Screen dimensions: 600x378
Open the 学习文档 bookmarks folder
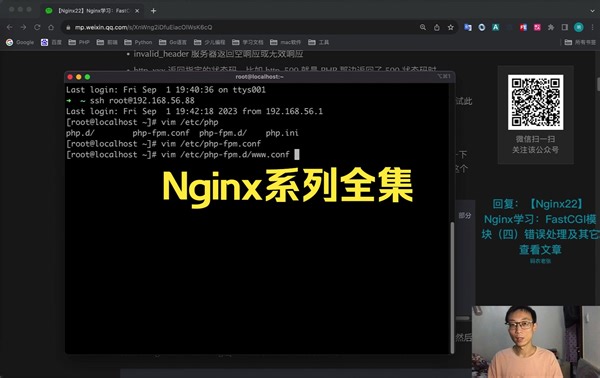[x=248, y=42]
